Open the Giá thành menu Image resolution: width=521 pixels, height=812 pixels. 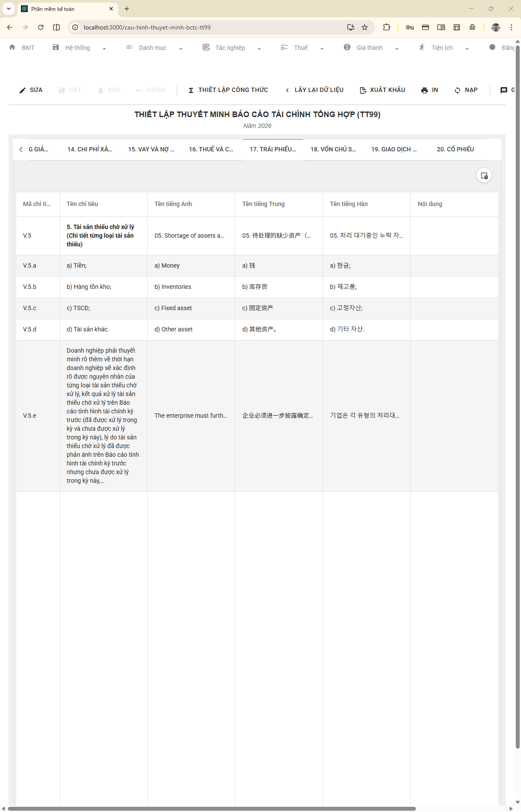pyautogui.click(x=371, y=48)
